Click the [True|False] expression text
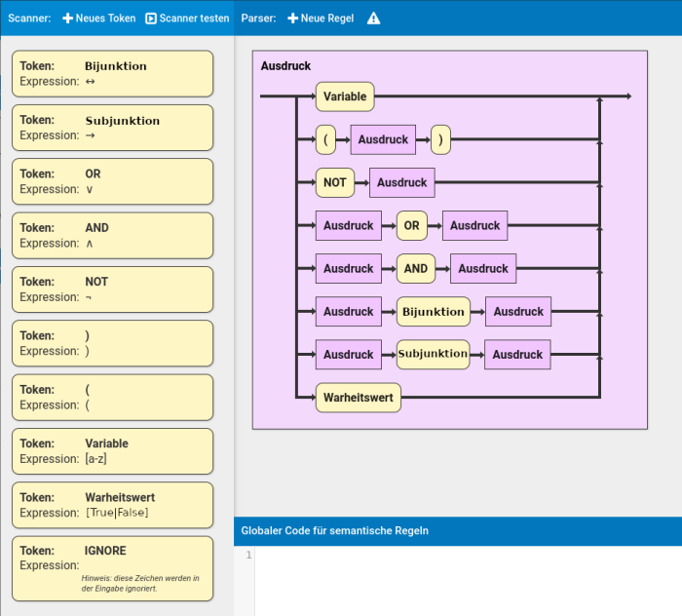This screenshot has width=682, height=616. (117, 513)
